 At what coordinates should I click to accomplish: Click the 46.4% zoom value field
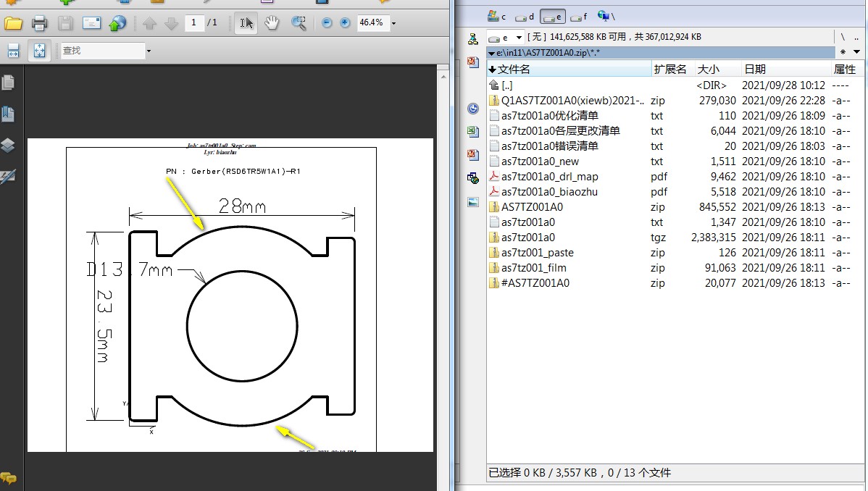(373, 22)
